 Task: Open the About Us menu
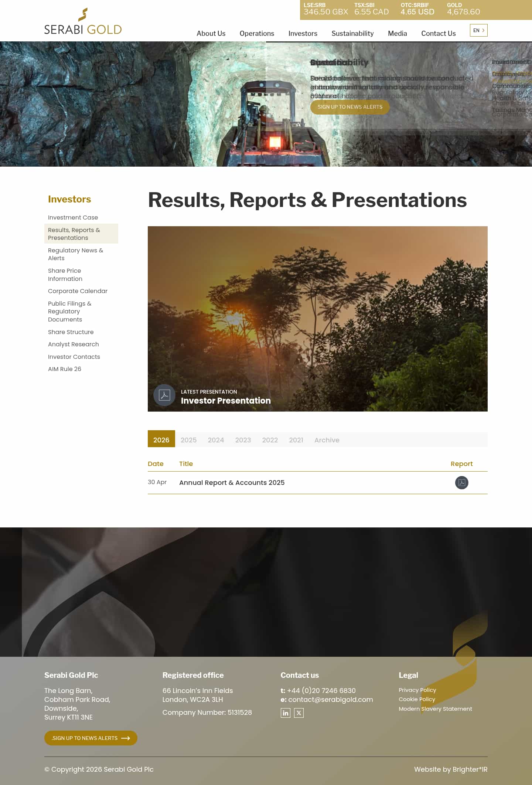point(211,33)
